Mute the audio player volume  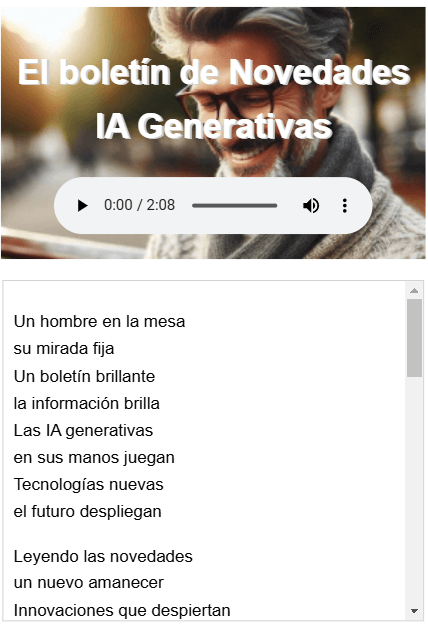311,206
